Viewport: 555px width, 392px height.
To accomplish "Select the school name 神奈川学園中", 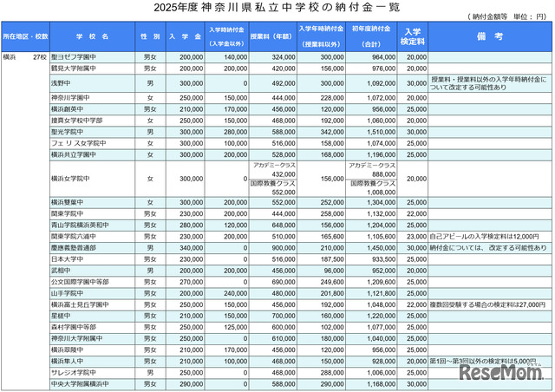I will 70,98.
